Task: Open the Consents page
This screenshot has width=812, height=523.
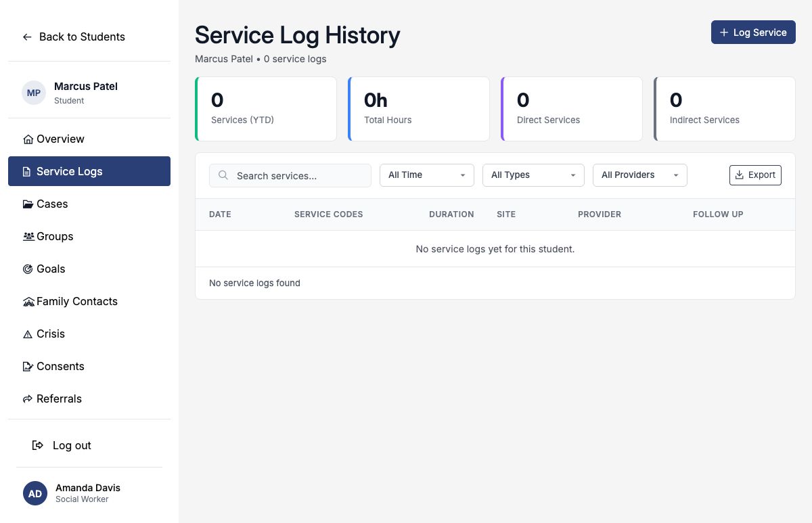Action: 89,366
